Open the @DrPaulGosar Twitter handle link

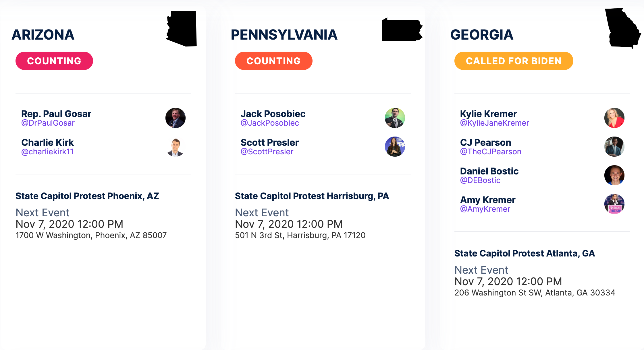[x=48, y=123]
